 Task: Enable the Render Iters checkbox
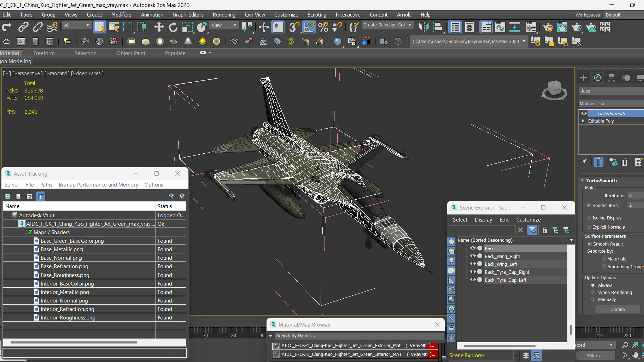(589, 205)
